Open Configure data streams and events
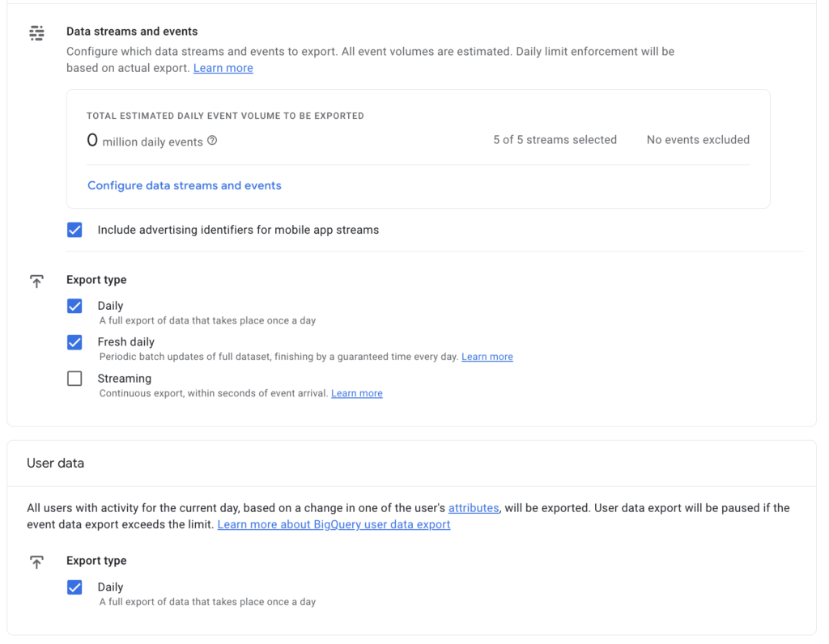The width and height of the screenshot is (829, 644). coord(185,185)
